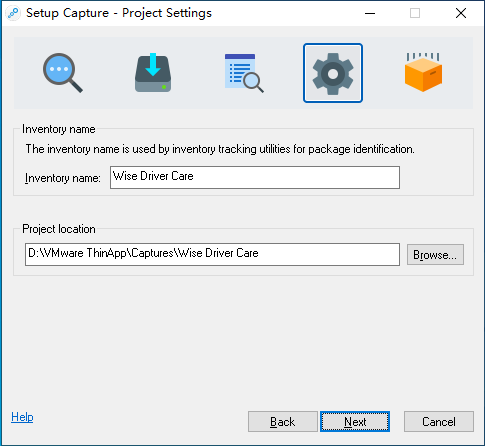
Task: Cancel the Setup Capture wizard
Action: point(439,422)
